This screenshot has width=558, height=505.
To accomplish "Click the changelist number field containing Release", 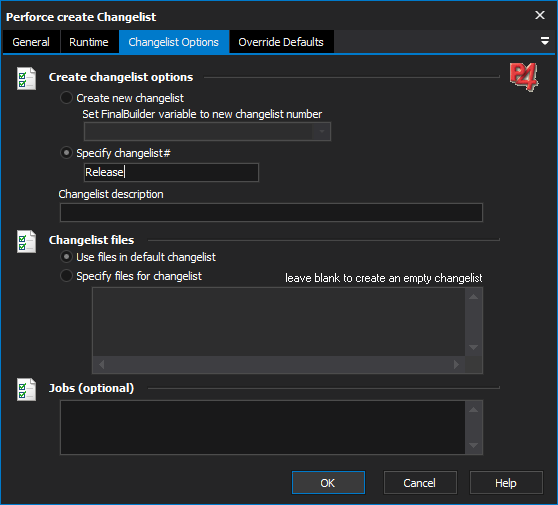I will [171, 172].
